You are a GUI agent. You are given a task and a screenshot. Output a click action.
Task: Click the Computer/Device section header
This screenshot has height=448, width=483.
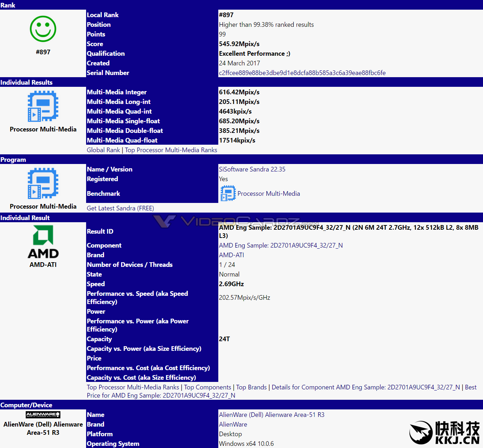[241, 405]
